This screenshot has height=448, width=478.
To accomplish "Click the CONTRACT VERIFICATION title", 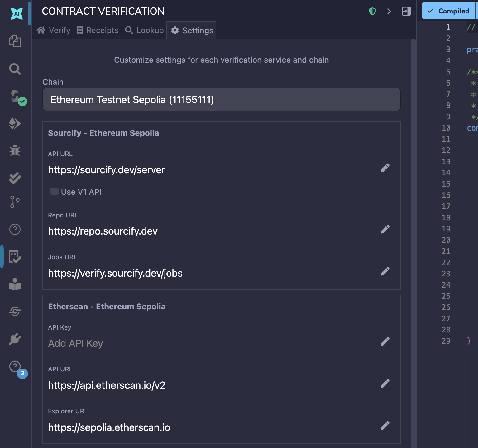I will tap(103, 11).
